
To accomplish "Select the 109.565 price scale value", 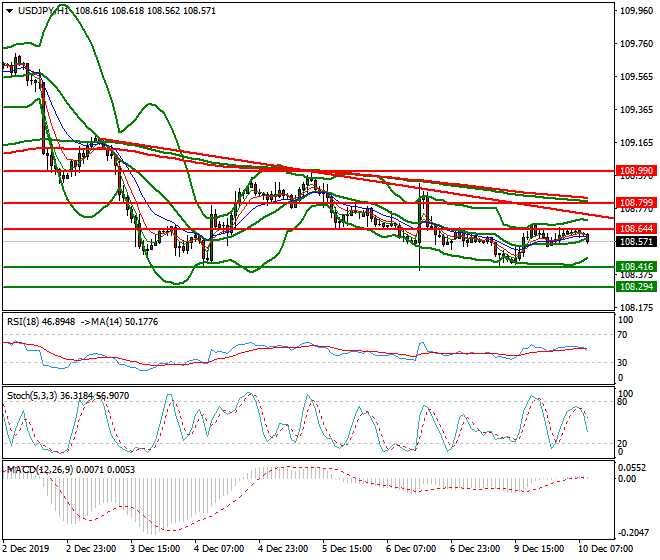I will (637, 77).
